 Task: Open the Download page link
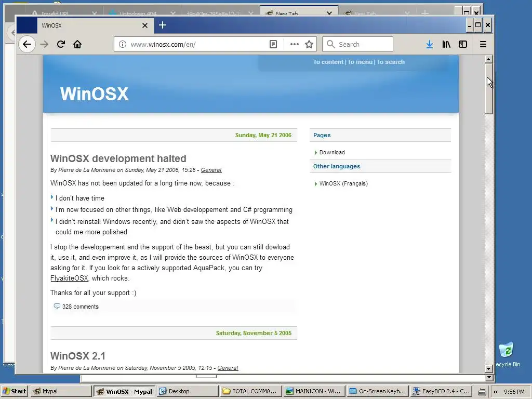click(332, 152)
